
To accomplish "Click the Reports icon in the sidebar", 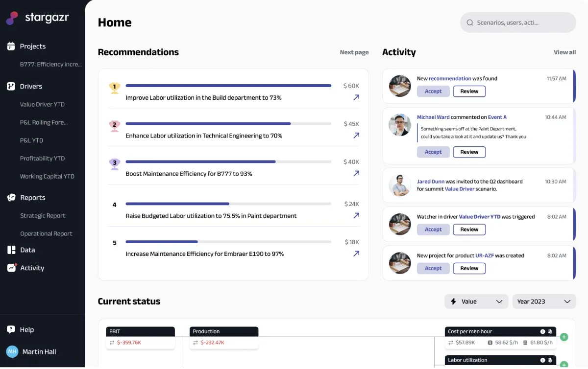I will (x=11, y=197).
